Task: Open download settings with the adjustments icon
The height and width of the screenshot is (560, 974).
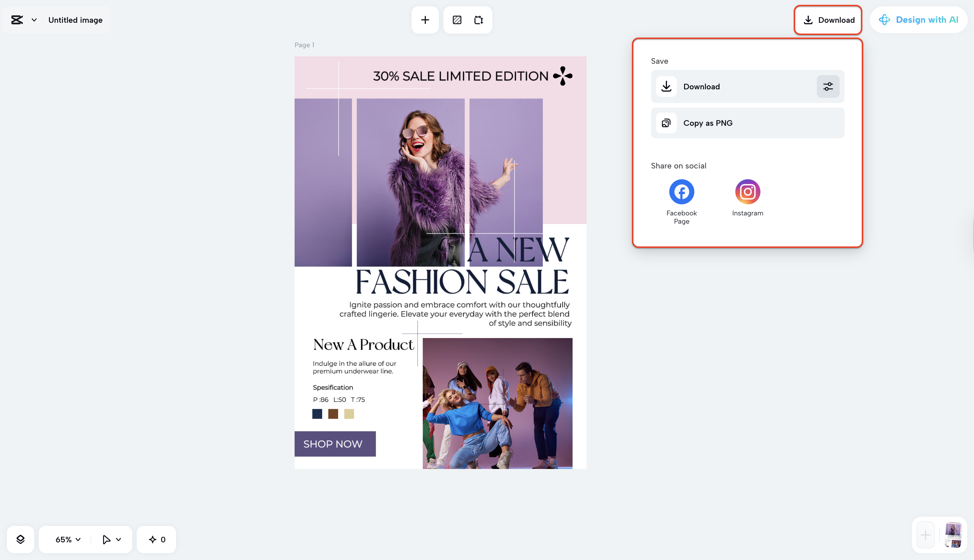Action: click(827, 87)
